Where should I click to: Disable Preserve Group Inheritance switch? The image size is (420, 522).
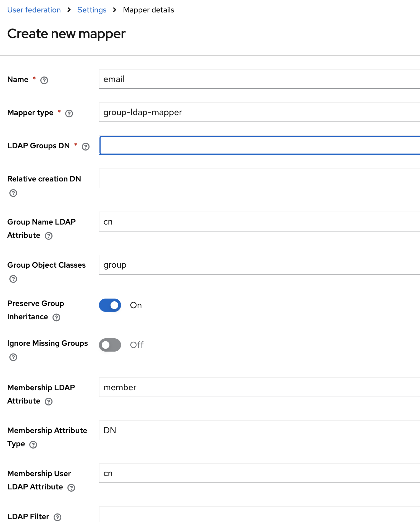(x=110, y=305)
